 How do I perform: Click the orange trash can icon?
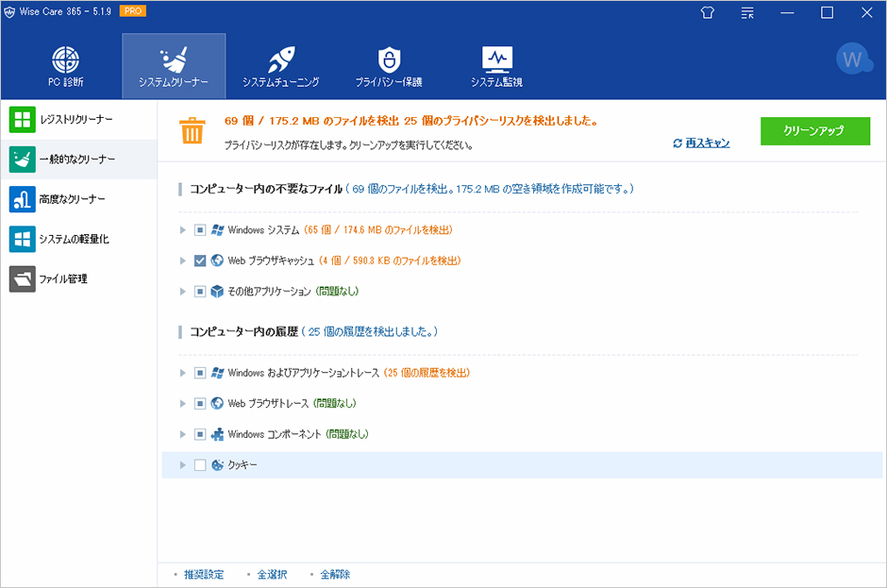(x=192, y=131)
